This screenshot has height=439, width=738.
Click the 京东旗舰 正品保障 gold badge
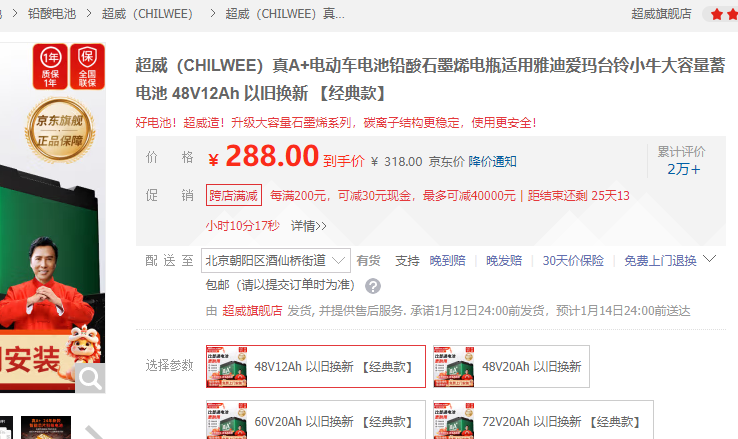tap(60, 130)
